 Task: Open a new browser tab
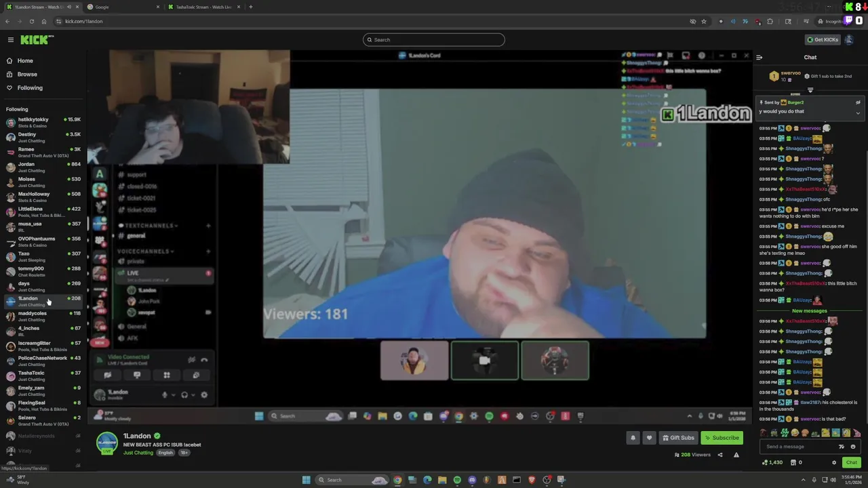(x=251, y=7)
